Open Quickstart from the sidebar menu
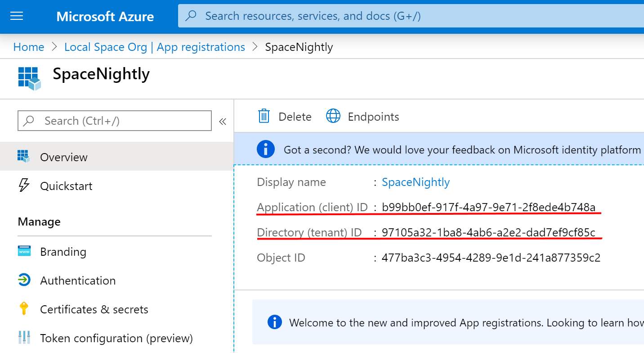 67,186
